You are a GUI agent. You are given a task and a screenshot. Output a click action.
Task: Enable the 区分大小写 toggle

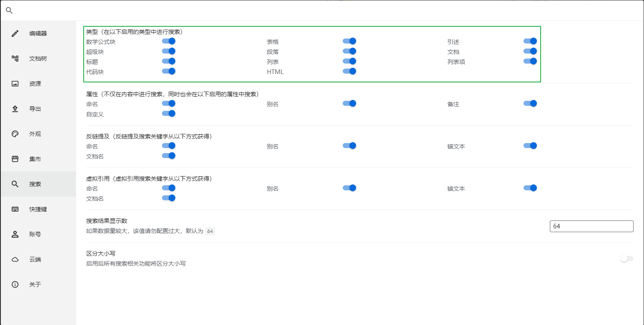pos(627,258)
